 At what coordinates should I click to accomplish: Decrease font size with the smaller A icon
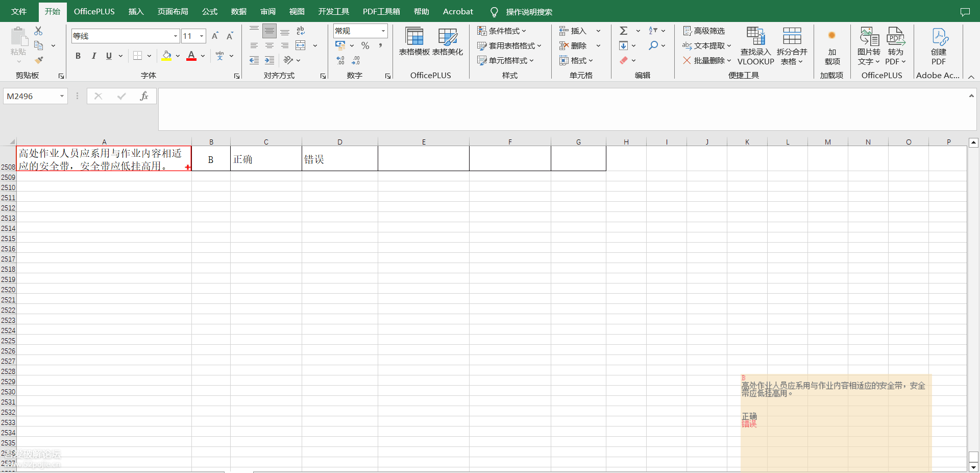[230, 36]
